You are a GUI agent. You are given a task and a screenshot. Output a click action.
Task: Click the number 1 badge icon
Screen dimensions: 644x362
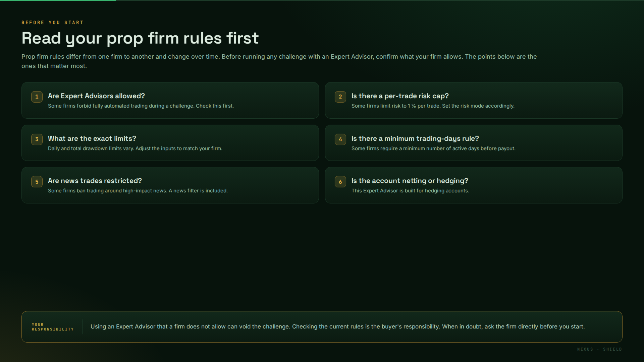[x=37, y=97]
